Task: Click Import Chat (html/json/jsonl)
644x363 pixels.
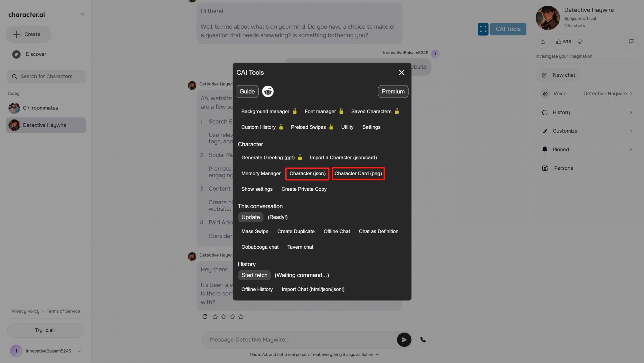Action: coord(313,289)
